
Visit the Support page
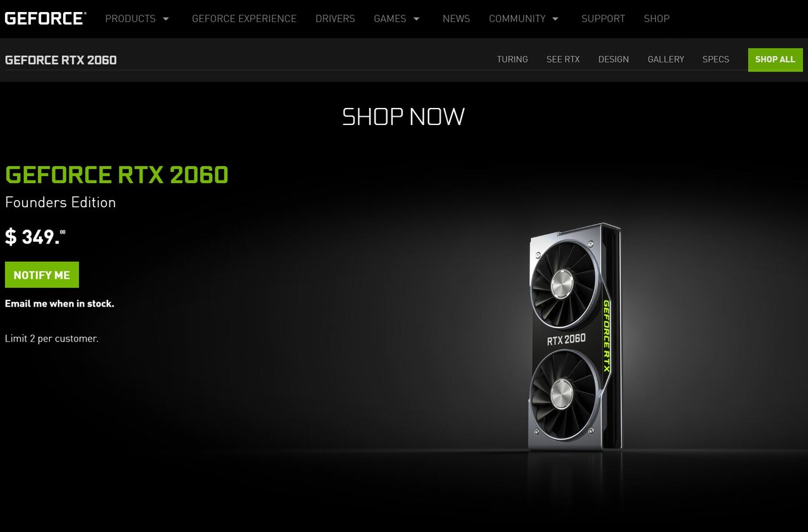(603, 19)
